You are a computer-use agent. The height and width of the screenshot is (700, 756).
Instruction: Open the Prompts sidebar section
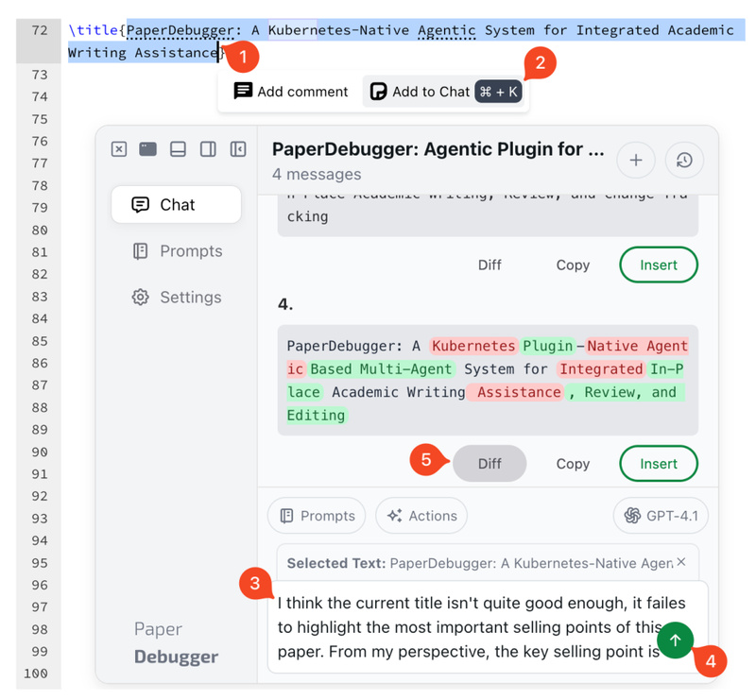179,251
